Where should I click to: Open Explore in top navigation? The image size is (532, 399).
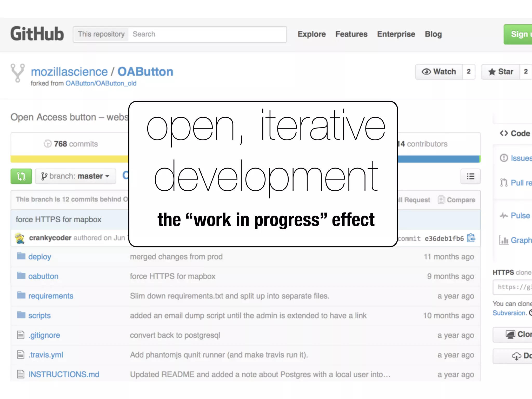[x=311, y=34]
